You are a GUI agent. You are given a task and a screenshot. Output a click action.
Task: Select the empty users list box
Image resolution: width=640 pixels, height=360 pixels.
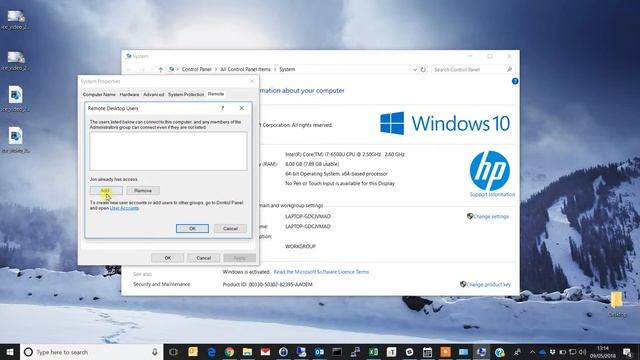168,151
